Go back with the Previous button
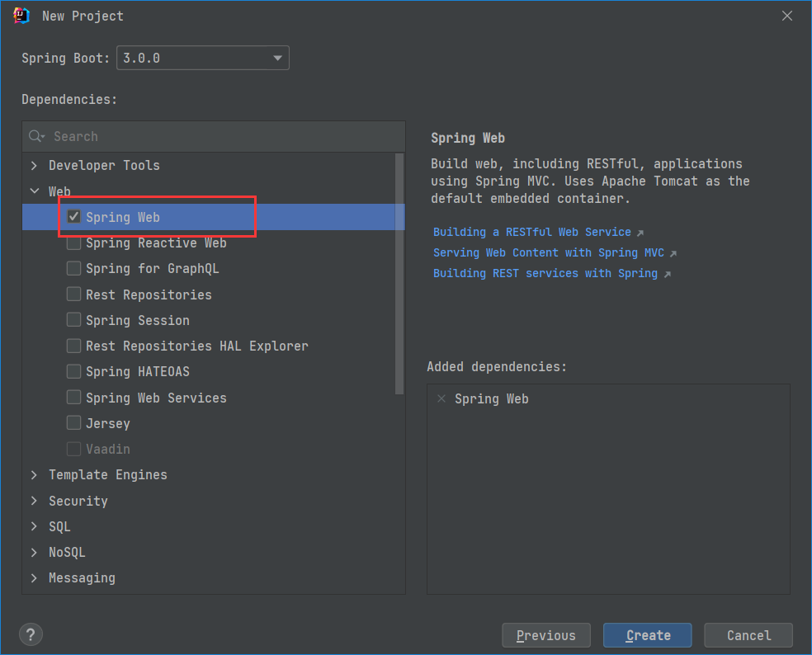The image size is (812, 655). [546, 635]
